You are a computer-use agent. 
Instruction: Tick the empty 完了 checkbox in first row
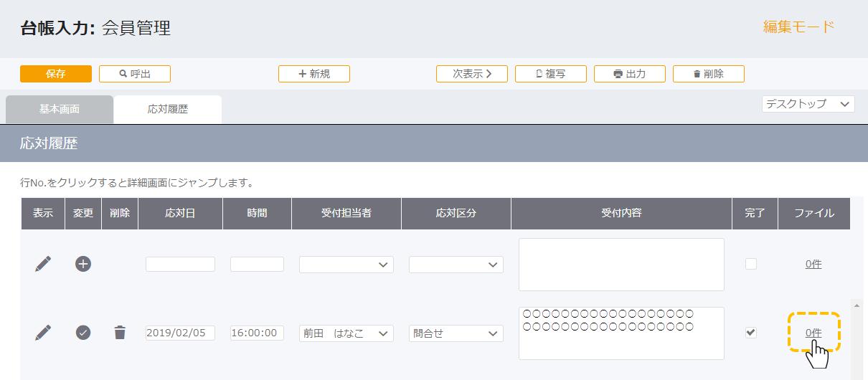click(x=751, y=264)
